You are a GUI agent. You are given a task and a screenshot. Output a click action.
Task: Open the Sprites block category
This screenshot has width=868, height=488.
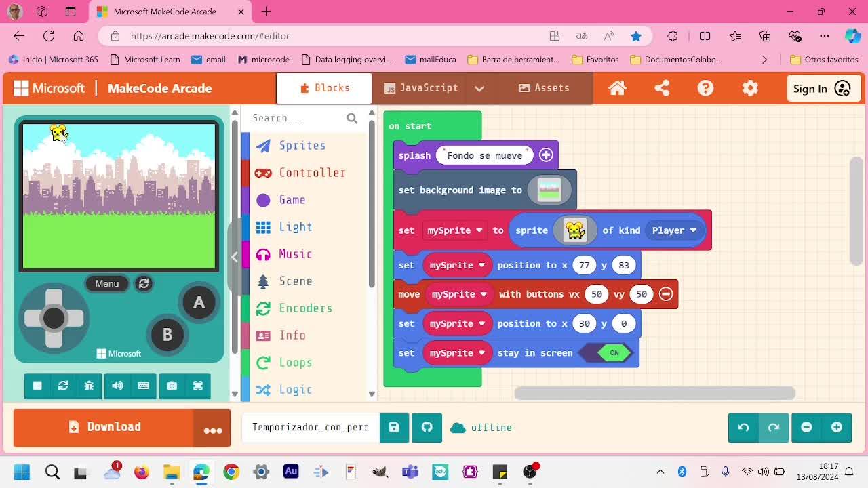tap(302, 146)
